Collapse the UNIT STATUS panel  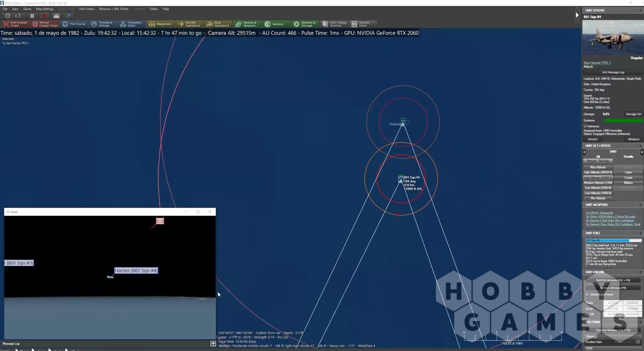pos(640,10)
